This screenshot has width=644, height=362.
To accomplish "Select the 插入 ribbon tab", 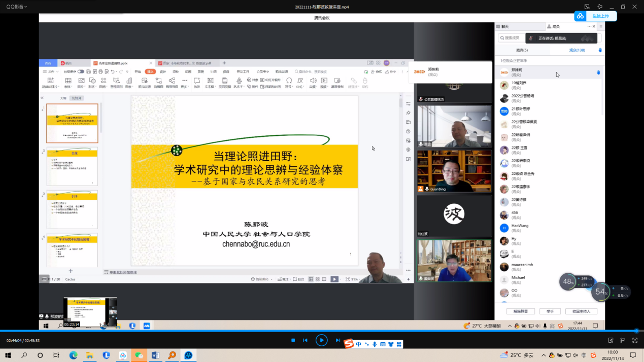I will [150, 71].
